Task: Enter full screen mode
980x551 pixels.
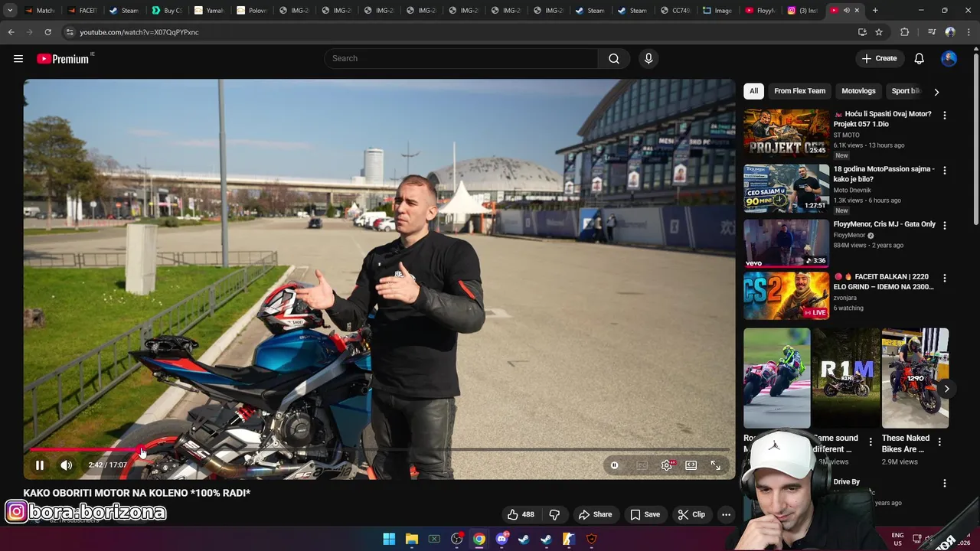Action: pos(715,465)
